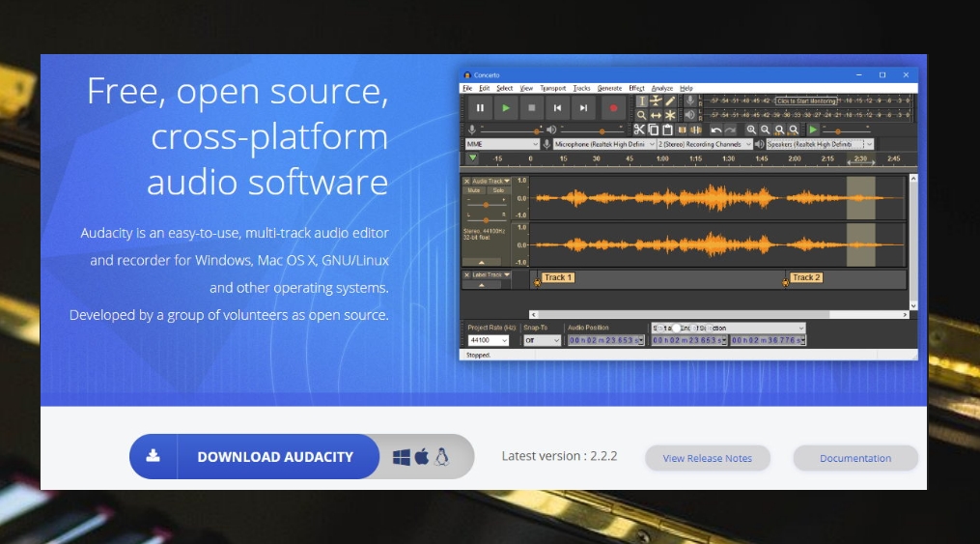Click the Redo arrow icon
The image size is (980, 544).
click(730, 129)
